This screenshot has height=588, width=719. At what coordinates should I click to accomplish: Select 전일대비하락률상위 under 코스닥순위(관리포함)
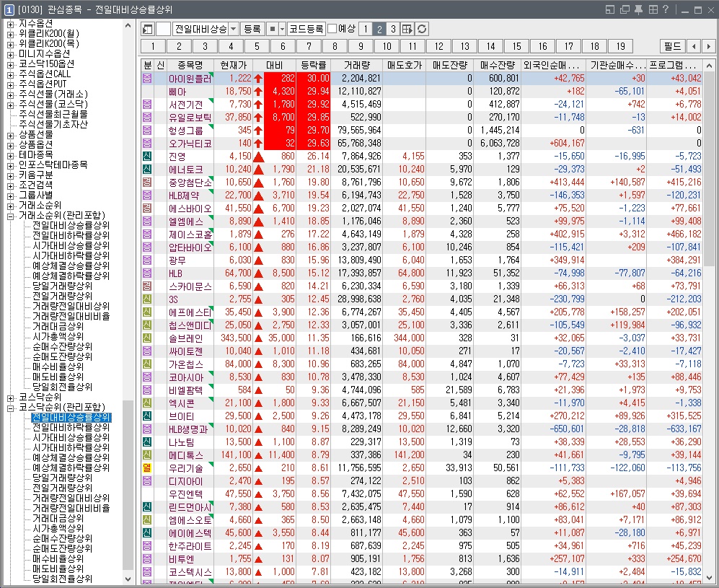coord(71,427)
